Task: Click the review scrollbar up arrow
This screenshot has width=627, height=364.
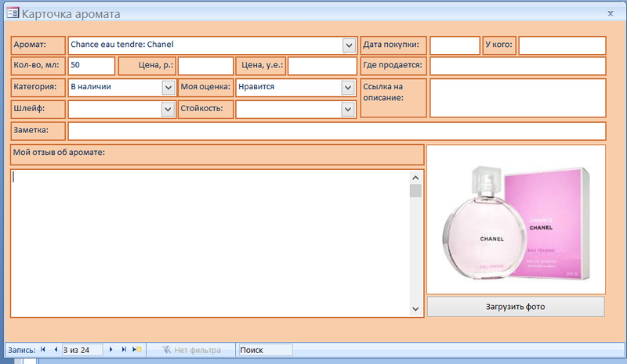Action: pos(415,178)
